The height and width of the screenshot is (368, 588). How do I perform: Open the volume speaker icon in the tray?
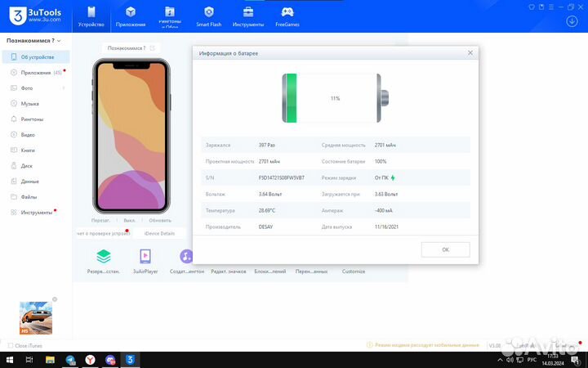[510, 360]
